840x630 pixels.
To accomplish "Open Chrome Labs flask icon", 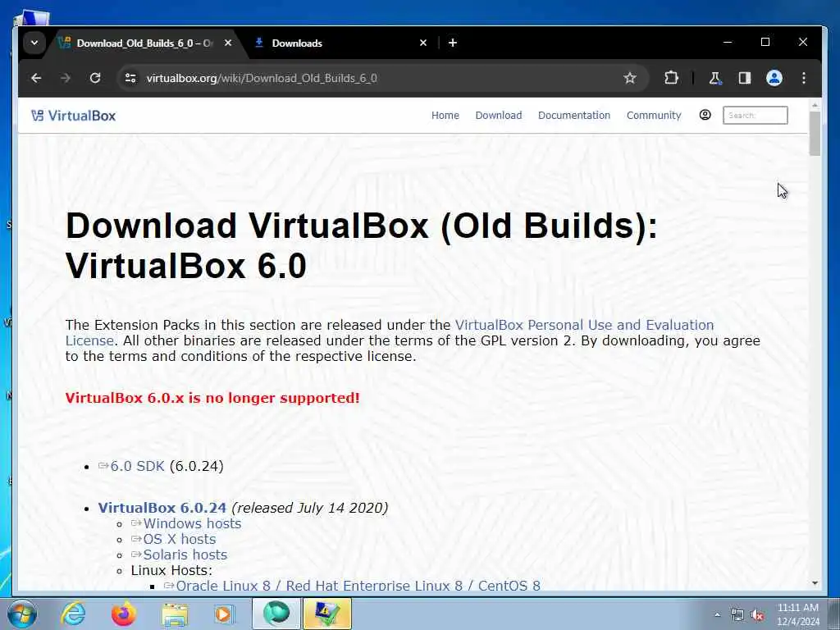I will pyautogui.click(x=715, y=78).
